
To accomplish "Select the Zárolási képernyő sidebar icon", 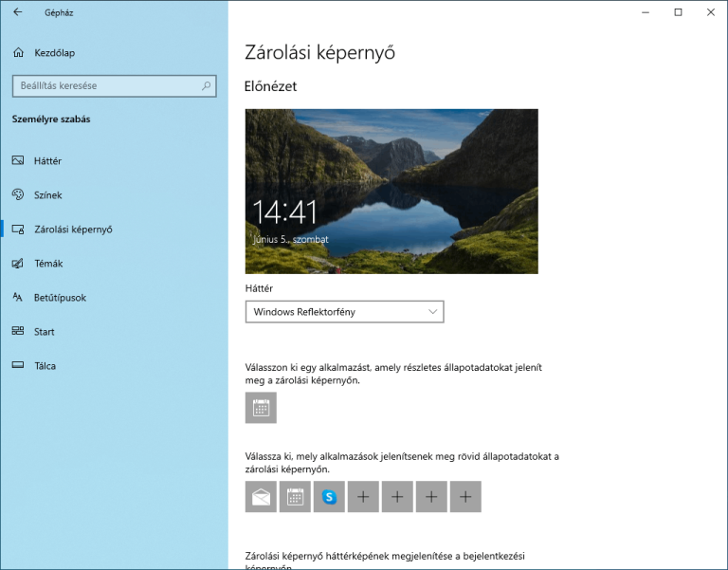I will point(18,229).
